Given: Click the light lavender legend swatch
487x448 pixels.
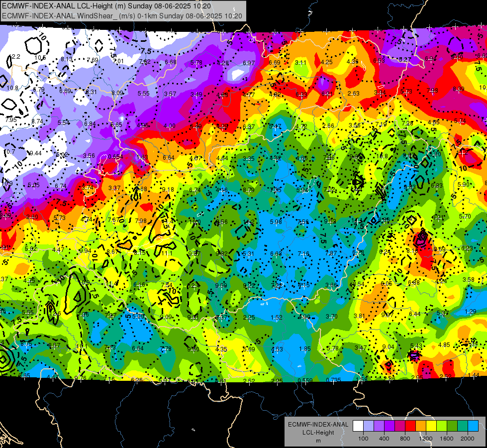Looking at the screenshot, I should [369, 426].
